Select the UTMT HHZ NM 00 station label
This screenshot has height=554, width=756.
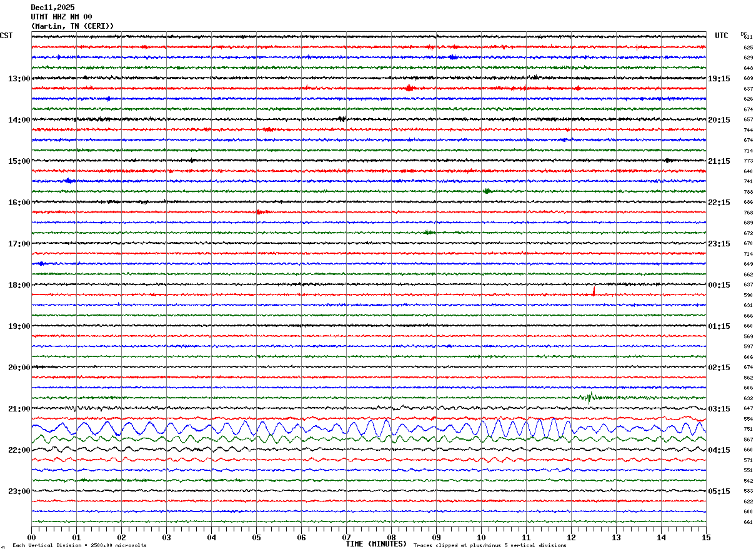tap(61, 17)
